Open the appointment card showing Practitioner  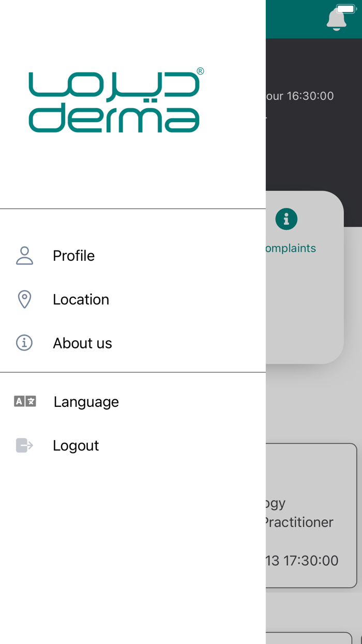[310, 515]
